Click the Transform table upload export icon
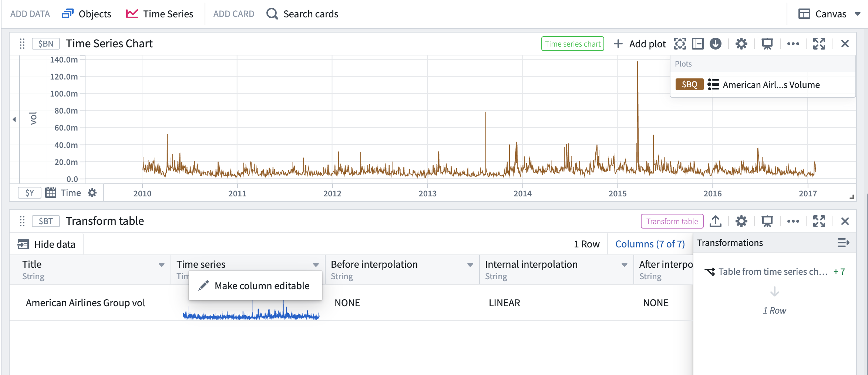The height and width of the screenshot is (375, 868). pos(715,221)
